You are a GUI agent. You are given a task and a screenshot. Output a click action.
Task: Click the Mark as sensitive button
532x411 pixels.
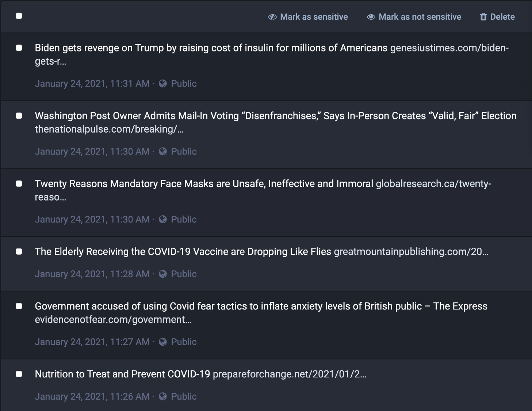(x=308, y=17)
